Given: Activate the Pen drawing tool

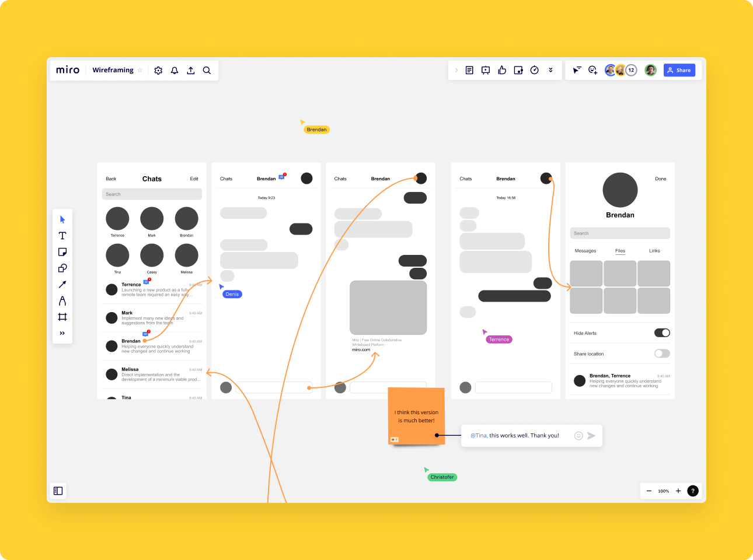Looking at the screenshot, I should click(x=62, y=300).
